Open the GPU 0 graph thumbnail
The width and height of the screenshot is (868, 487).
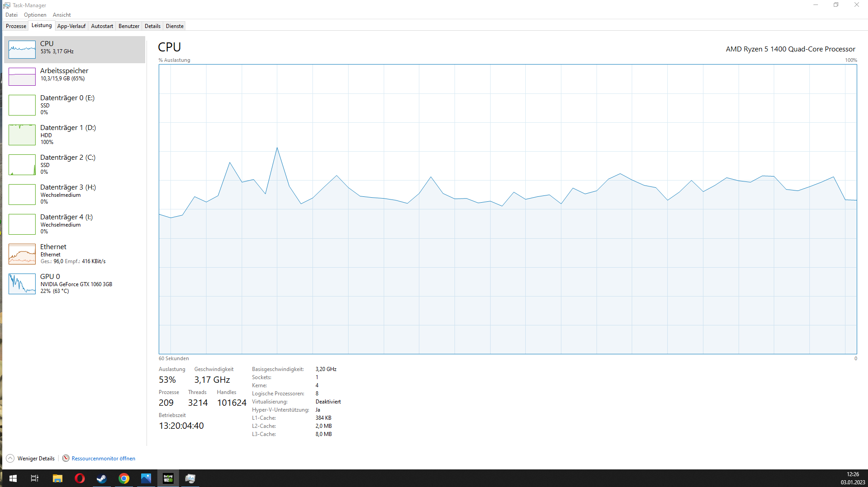tap(22, 284)
